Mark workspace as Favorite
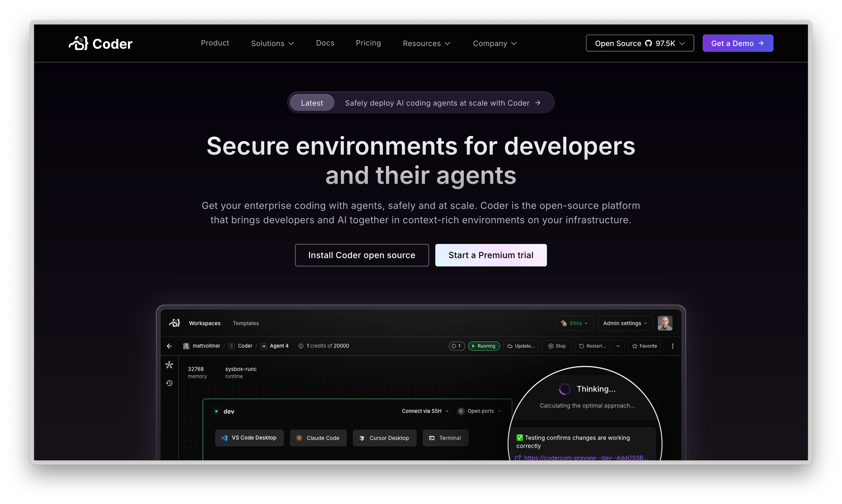 tap(644, 346)
